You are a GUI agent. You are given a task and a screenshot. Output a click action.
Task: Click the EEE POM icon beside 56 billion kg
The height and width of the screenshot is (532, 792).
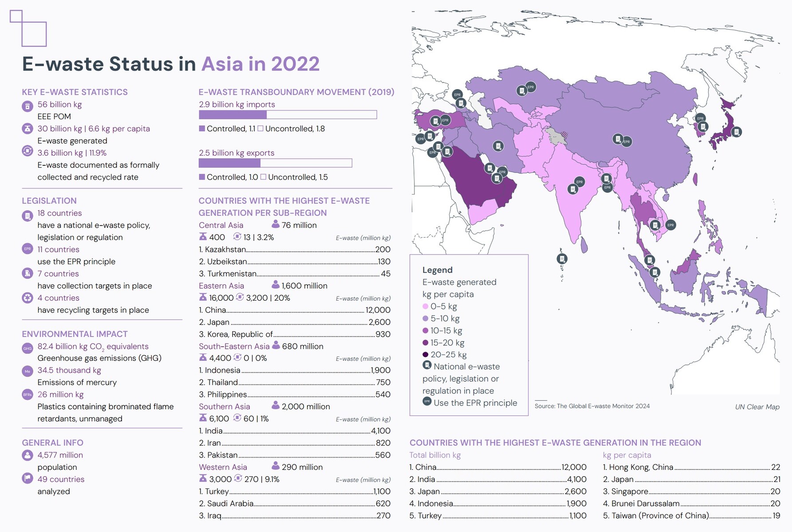click(28, 106)
